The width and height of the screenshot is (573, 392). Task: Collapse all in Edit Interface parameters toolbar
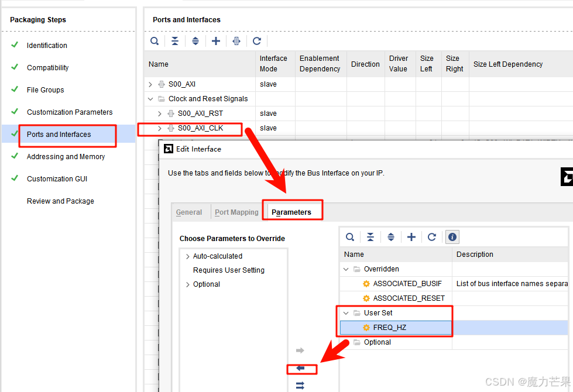click(x=370, y=237)
